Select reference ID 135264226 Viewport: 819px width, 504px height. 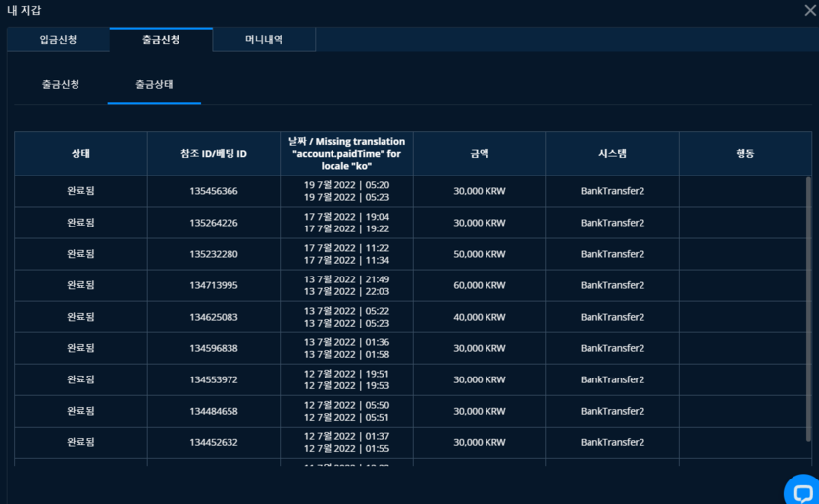(x=214, y=223)
